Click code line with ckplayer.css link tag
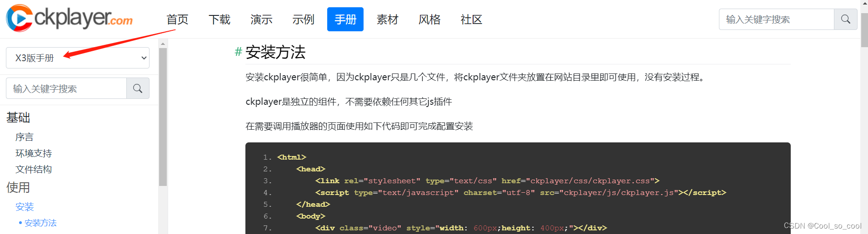868x234 pixels. (x=487, y=181)
